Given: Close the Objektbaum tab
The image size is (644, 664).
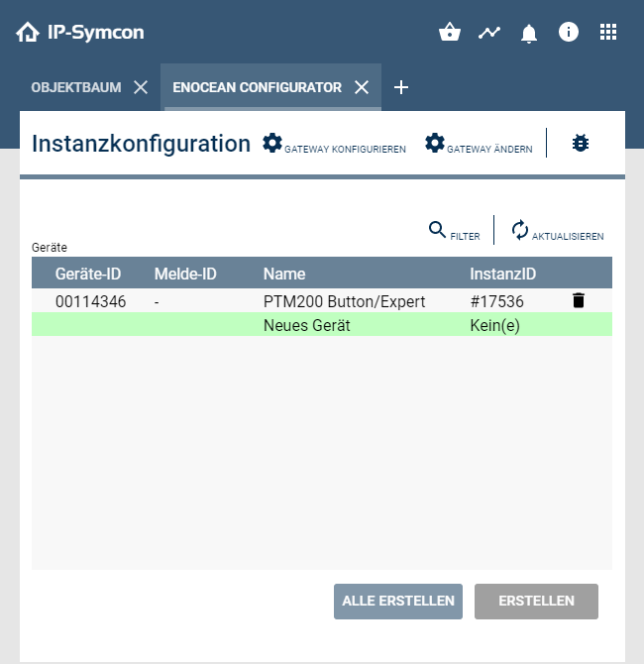Looking at the screenshot, I should coord(141,87).
